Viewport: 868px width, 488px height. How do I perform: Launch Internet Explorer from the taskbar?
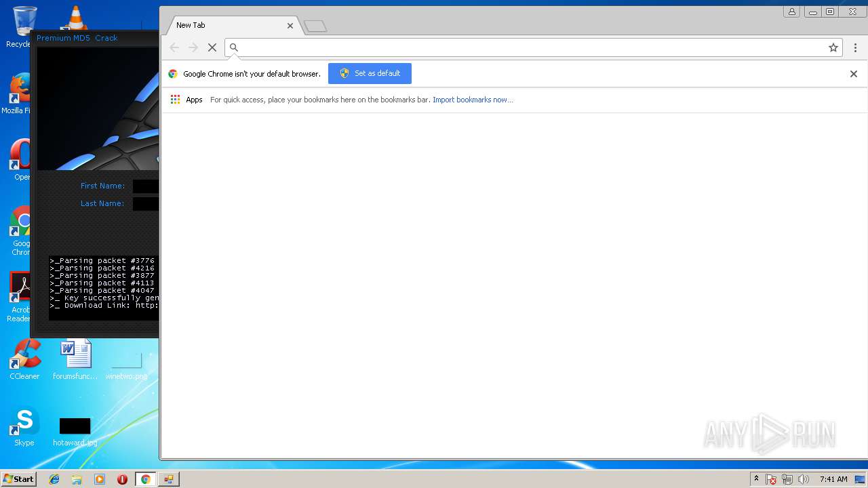coord(54,479)
